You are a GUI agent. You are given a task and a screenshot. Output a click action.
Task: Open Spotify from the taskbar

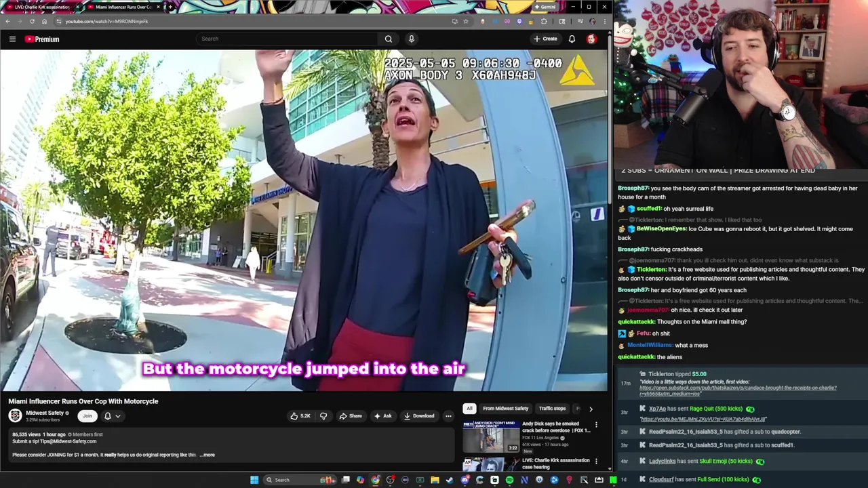point(509,480)
